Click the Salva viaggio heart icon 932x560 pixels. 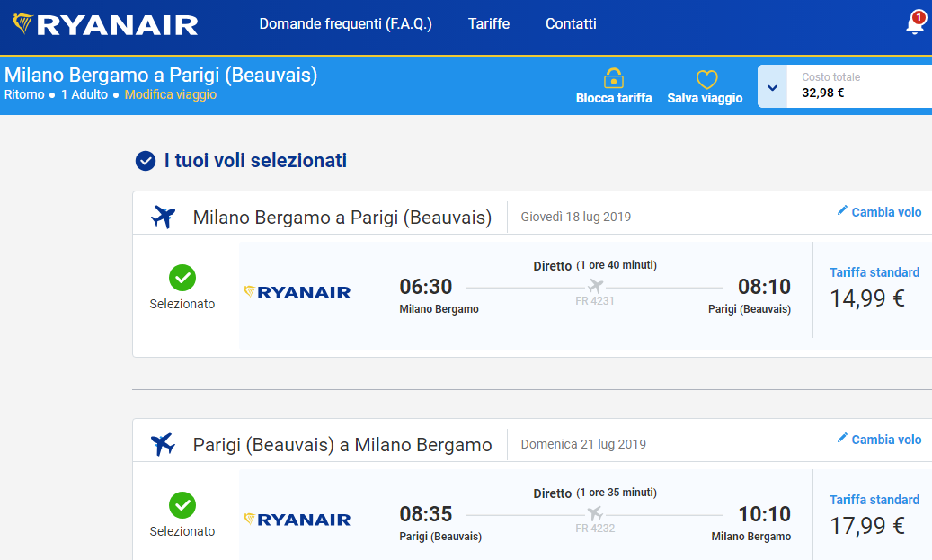(x=707, y=79)
